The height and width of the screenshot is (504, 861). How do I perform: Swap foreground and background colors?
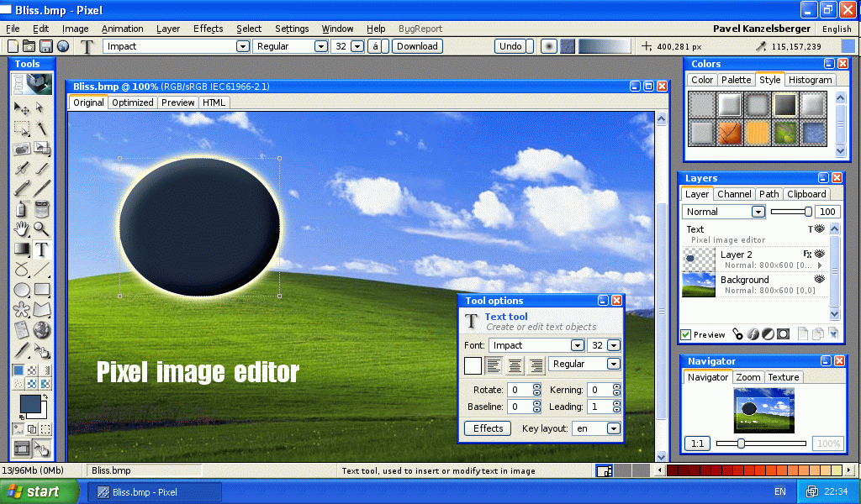click(45, 396)
